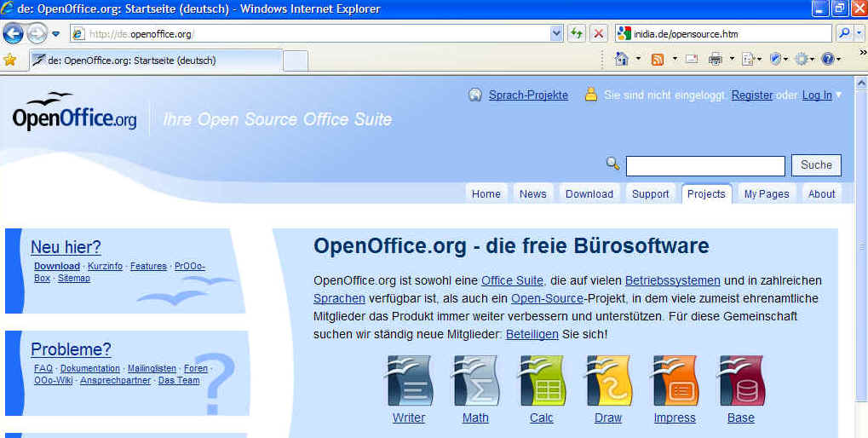
Task: Follow the Register link
Action: (x=752, y=95)
